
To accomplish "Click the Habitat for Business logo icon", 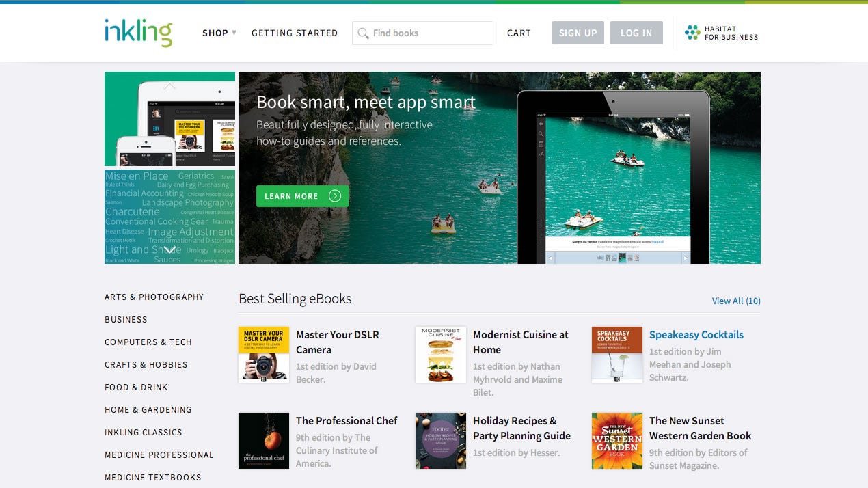I will (692, 32).
